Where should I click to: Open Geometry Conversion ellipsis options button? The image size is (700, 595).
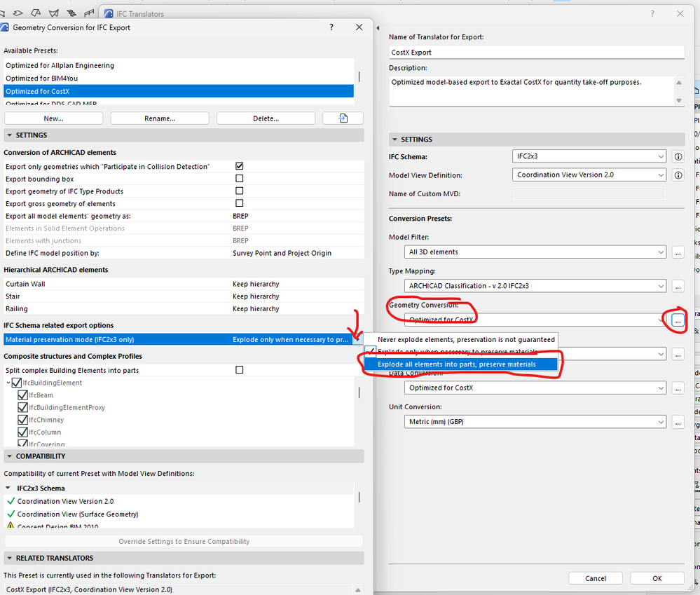pos(678,320)
